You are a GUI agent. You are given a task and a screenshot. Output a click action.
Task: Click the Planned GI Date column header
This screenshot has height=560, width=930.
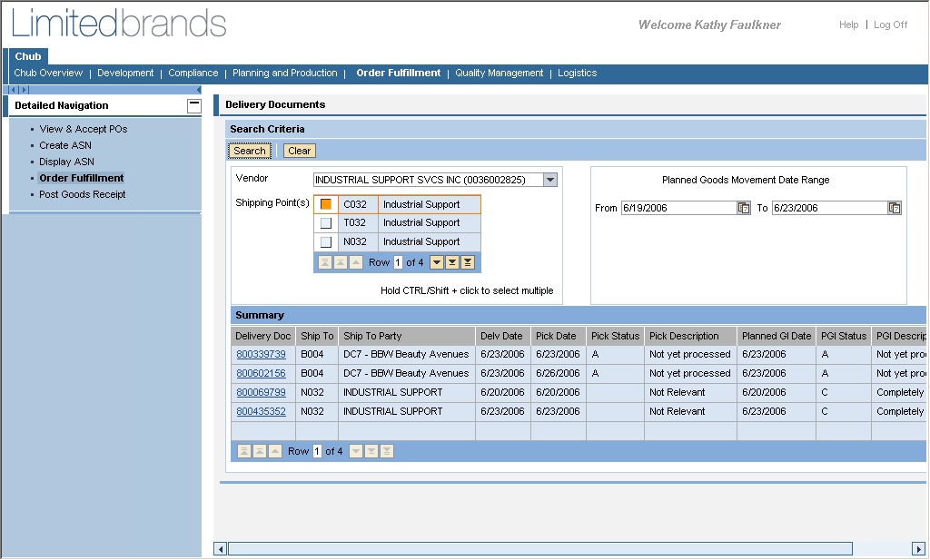tap(777, 336)
